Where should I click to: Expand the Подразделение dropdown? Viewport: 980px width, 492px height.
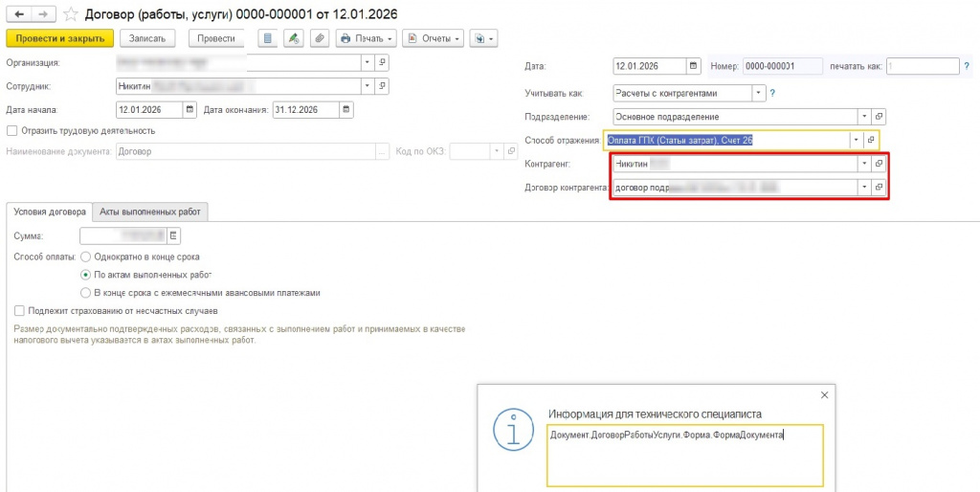click(864, 116)
